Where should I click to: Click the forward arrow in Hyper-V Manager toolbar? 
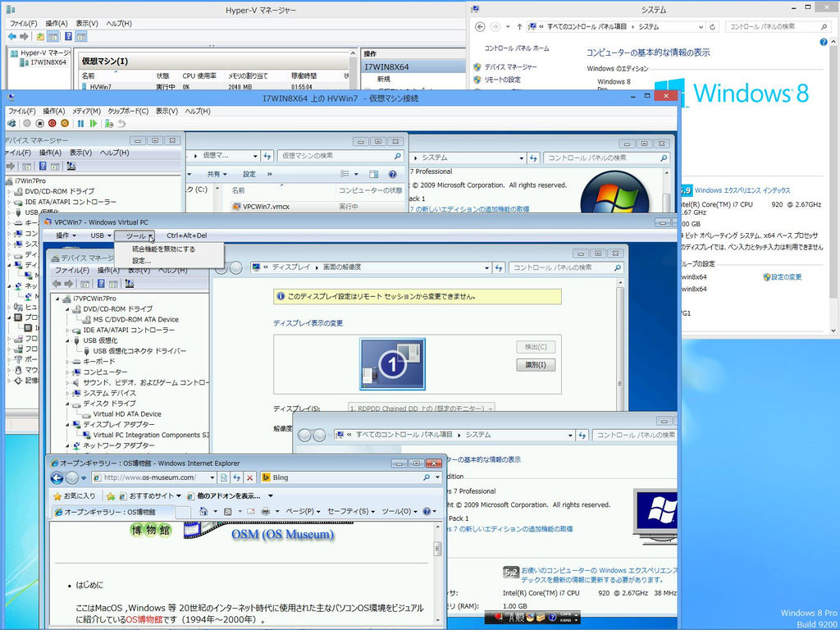24,36
